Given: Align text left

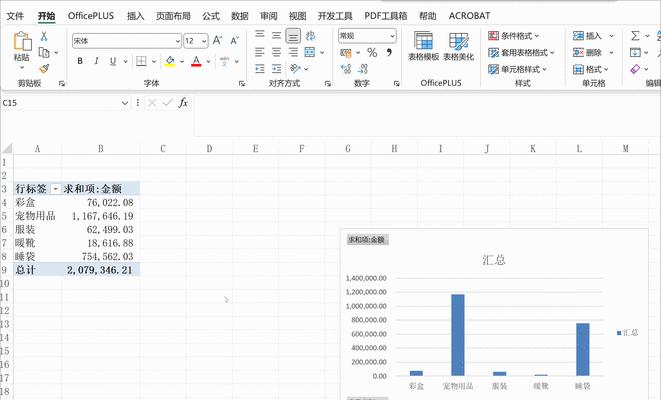Looking at the screenshot, I should pos(260,52).
